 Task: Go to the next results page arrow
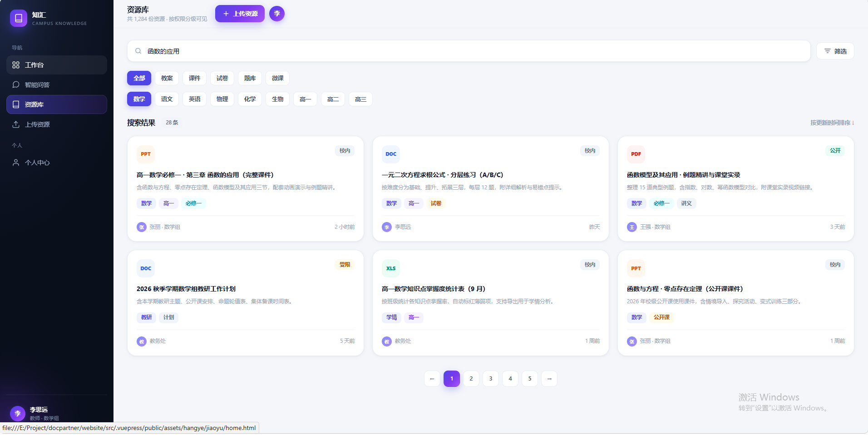[x=549, y=379]
